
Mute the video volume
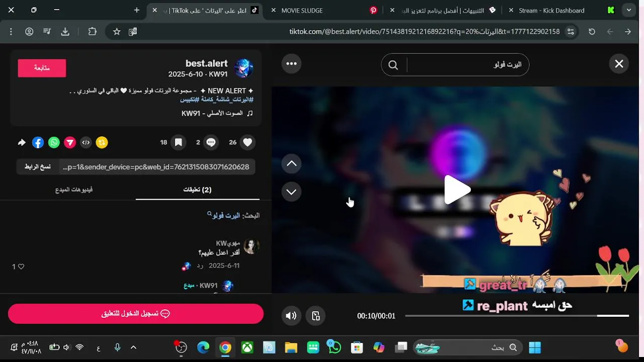tap(291, 316)
